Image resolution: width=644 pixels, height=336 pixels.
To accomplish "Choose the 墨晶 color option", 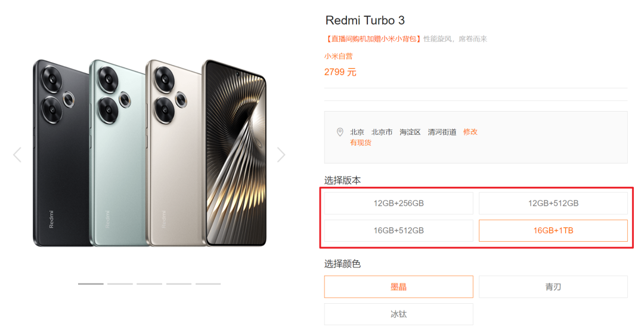I will [398, 286].
